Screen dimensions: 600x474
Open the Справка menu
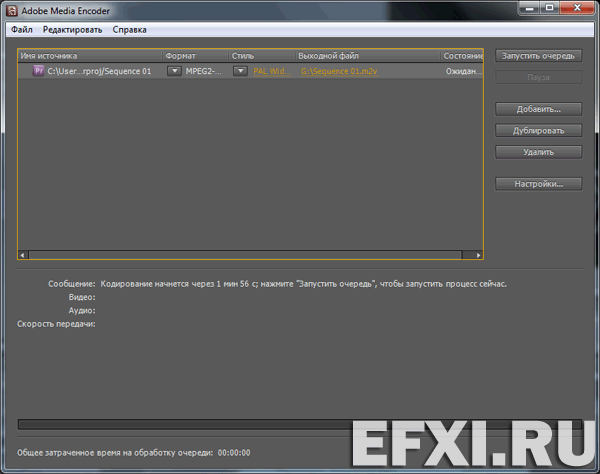[129, 30]
